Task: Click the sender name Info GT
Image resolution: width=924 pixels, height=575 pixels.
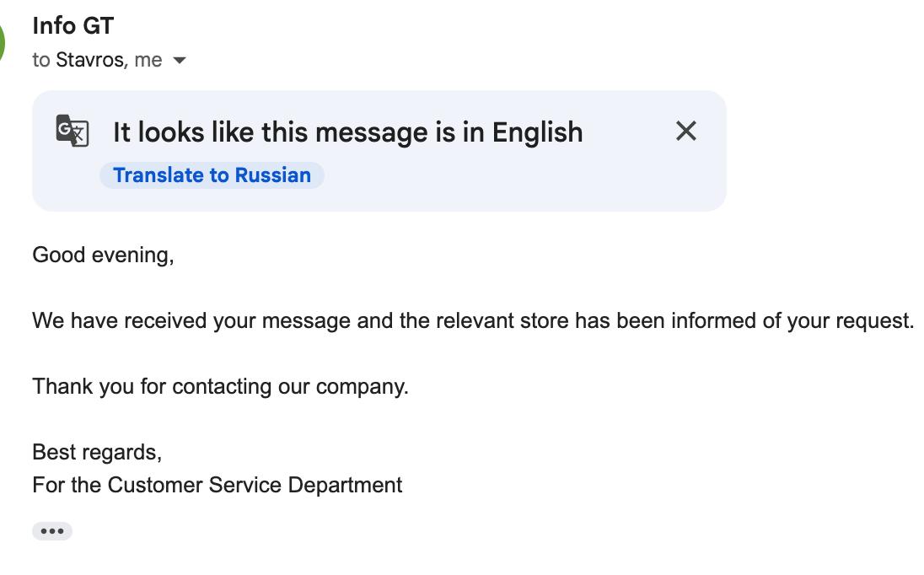Action: pos(73,26)
